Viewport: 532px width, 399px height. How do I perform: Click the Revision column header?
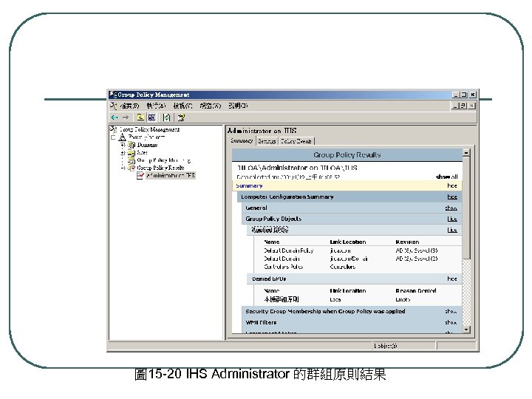pos(407,242)
